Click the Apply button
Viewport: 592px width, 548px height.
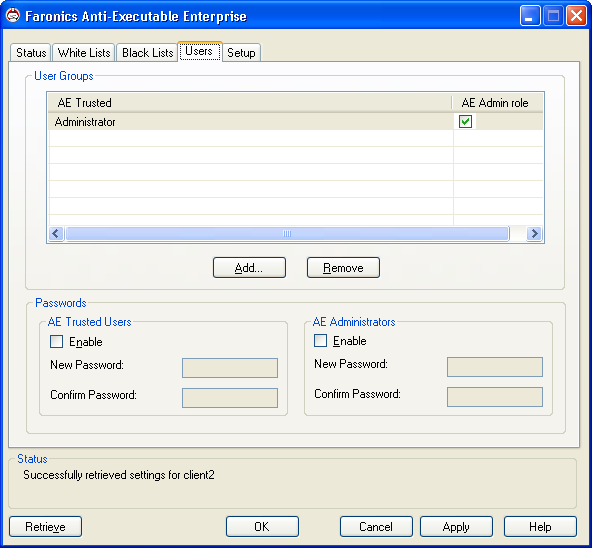456,526
